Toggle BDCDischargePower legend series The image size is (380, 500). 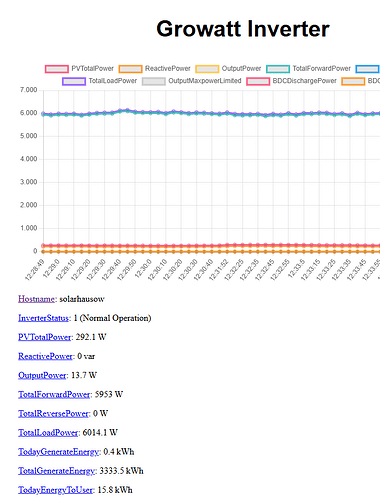click(x=292, y=81)
